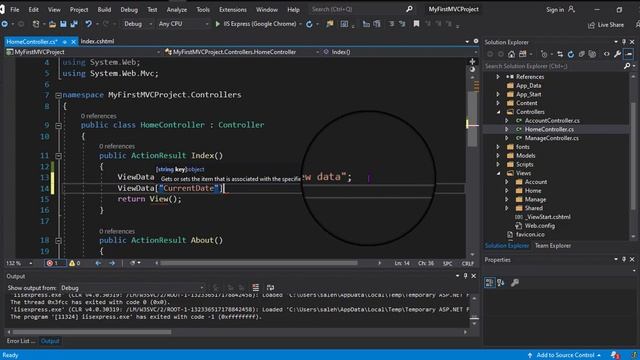Collapse the Index() method block
Screen dimensions: 640x360
[x=58, y=156]
